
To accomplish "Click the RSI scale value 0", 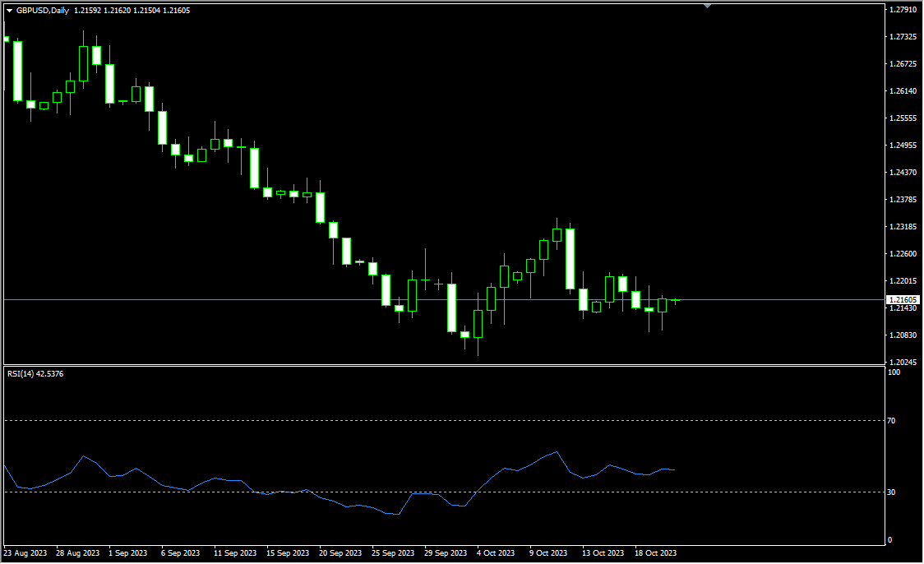I will [891, 540].
